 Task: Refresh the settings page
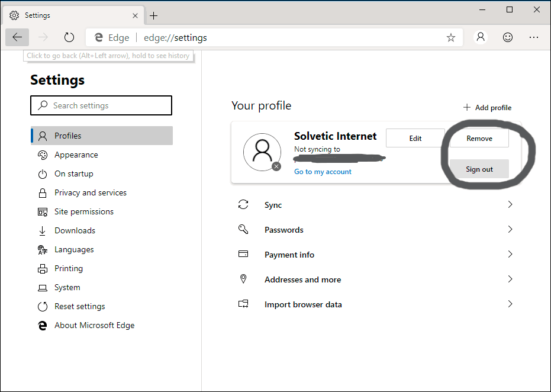[x=69, y=37]
